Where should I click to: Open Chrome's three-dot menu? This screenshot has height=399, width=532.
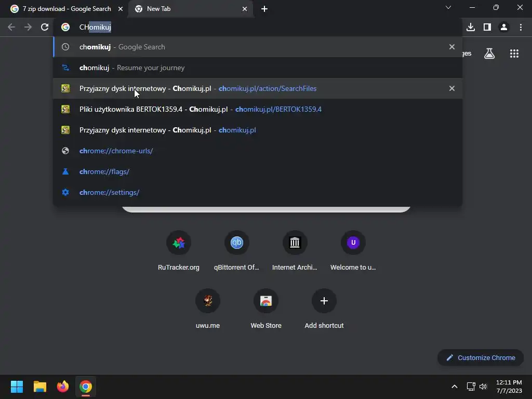pos(521,27)
